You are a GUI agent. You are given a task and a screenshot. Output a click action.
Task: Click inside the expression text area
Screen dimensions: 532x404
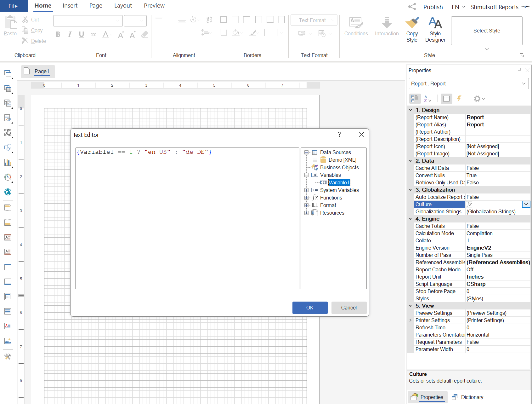pos(187,221)
